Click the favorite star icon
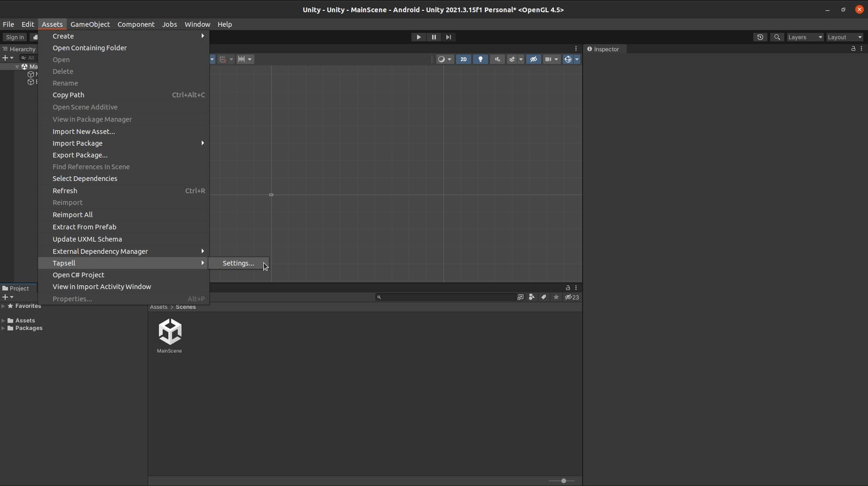 pyautogui.click(x=556, y=297)
